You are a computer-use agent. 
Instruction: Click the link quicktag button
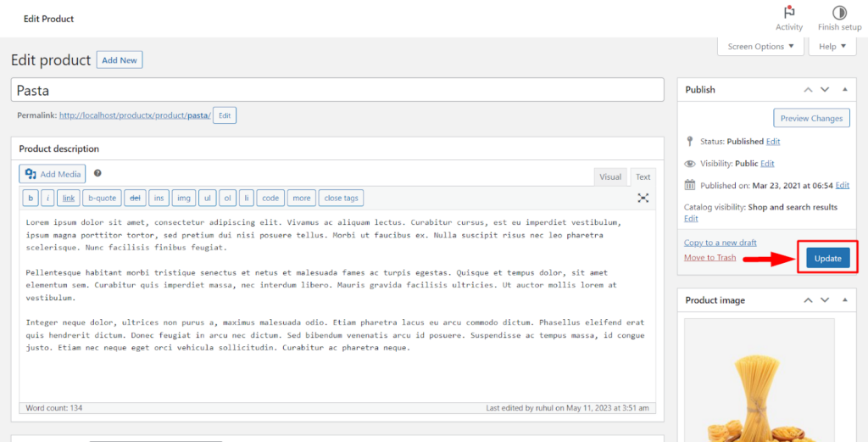point(69,198)
